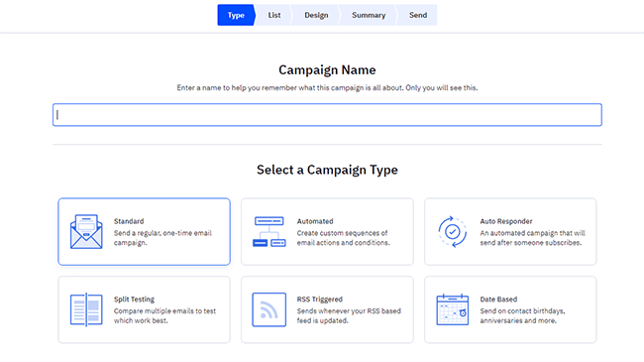Click the Auto Responder circular check icon
This screenshot has height=362, width=644.
click(453, 232)
